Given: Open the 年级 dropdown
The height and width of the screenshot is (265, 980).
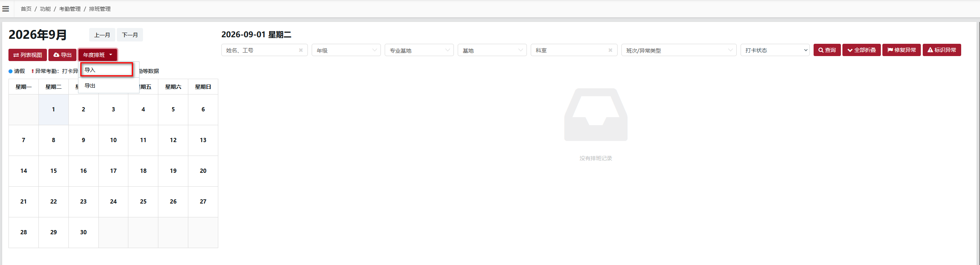Looking at the screenshot, I should tap(346, 50).
